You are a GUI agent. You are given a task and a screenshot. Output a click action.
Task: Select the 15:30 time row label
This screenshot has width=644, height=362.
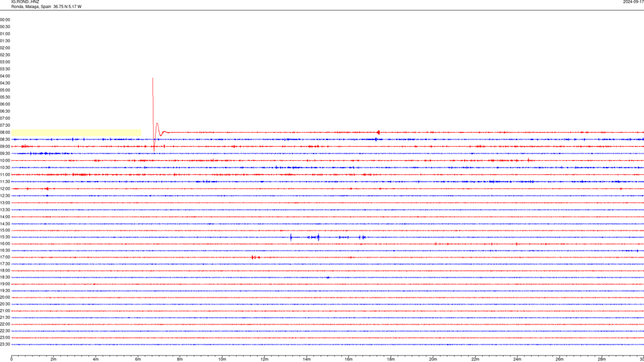coord(5,237)
